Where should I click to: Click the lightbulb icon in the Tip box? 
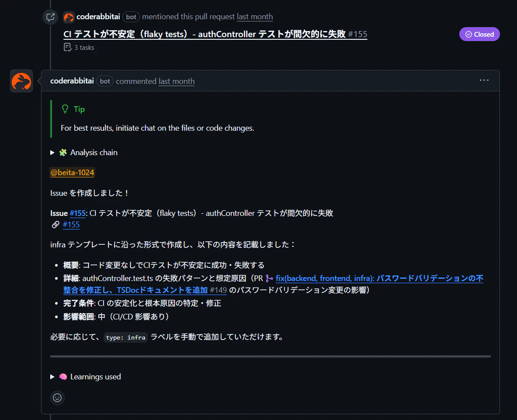tap(65, 109)
